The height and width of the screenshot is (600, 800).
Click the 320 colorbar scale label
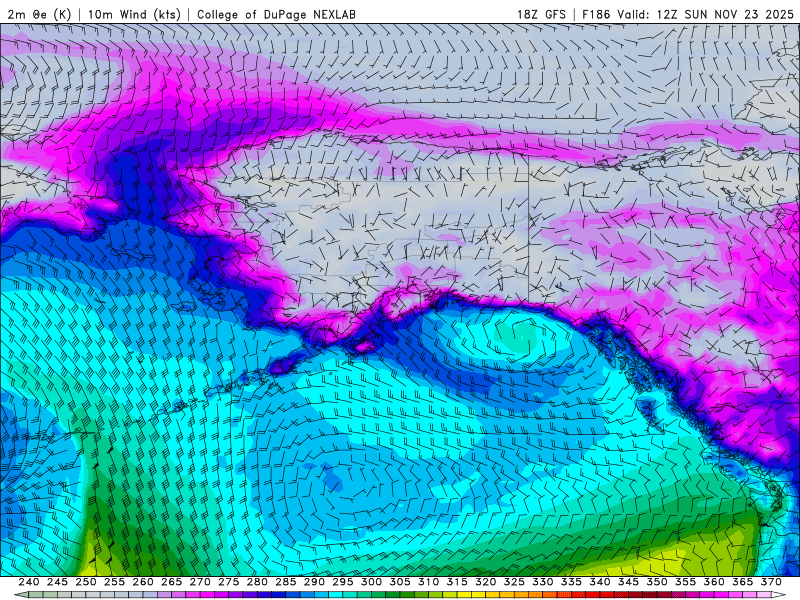click(x=486, y=582)
